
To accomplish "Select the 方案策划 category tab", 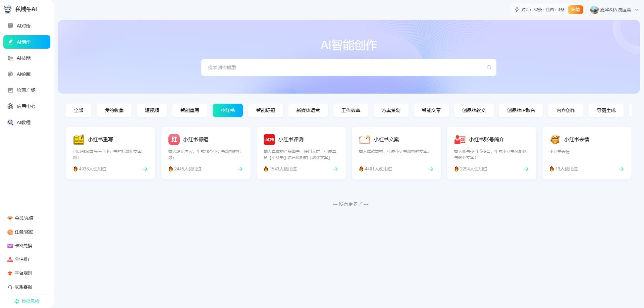I will click(391, 110).
